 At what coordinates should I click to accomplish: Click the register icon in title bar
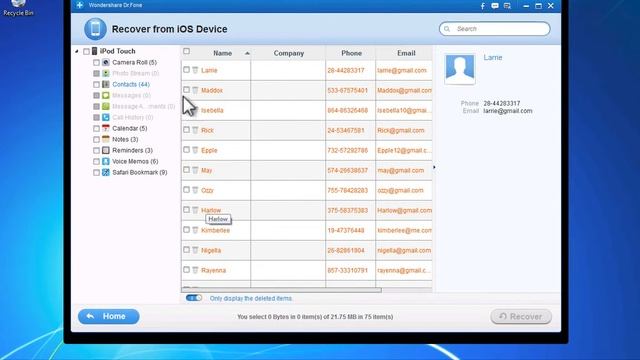[507, 6]
